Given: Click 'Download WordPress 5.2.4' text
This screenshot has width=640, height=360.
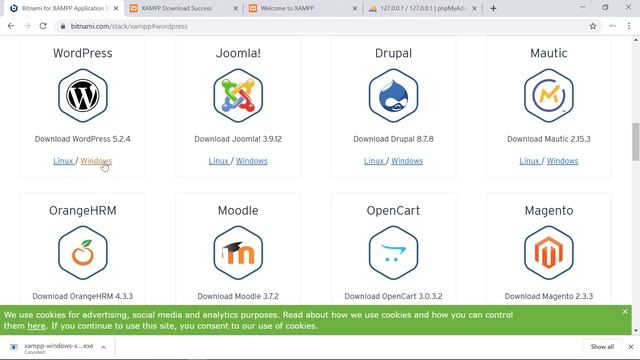Looking at the screenshot, I should [82, 139].
